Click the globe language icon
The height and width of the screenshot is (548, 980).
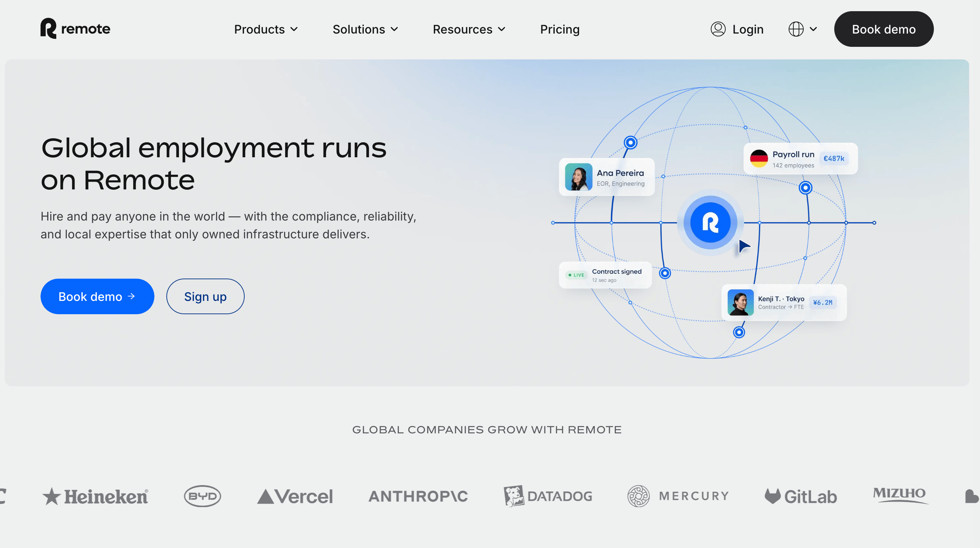click(x=796, y=29)
